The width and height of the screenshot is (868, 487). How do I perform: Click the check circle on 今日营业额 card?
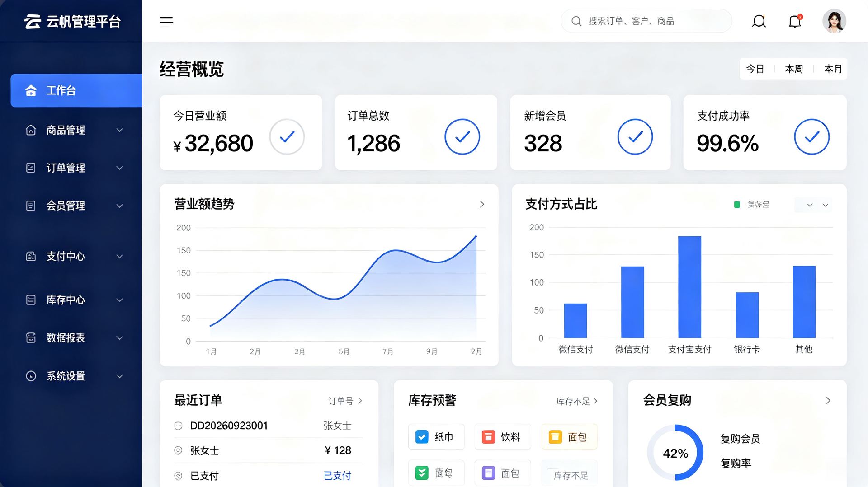coord(287,136)
